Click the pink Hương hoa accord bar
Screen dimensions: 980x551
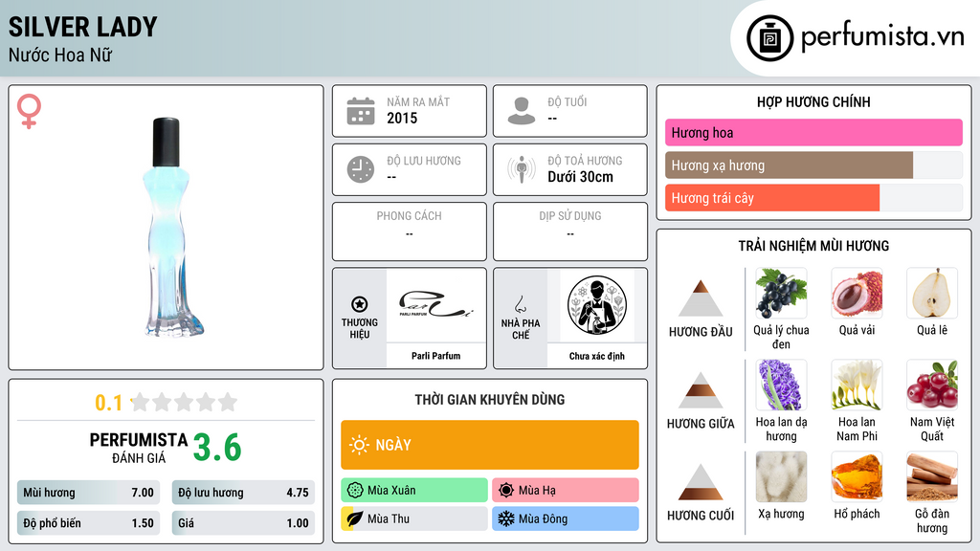tap(813, 132)
